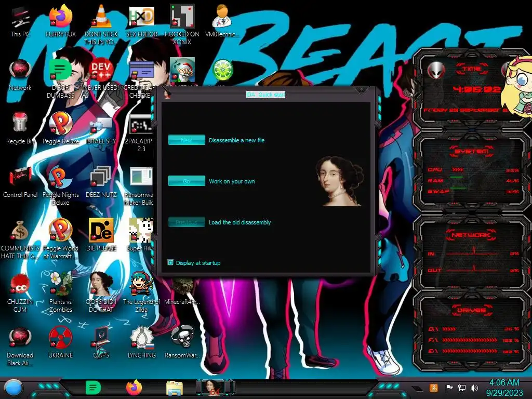The height and width of the screenshot is (399, 532).
Task: Open the Santa globe desktop icon
Action: (182, 70)
